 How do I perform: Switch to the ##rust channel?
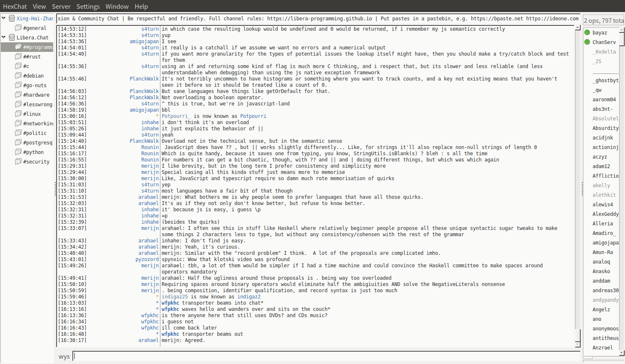32,56
